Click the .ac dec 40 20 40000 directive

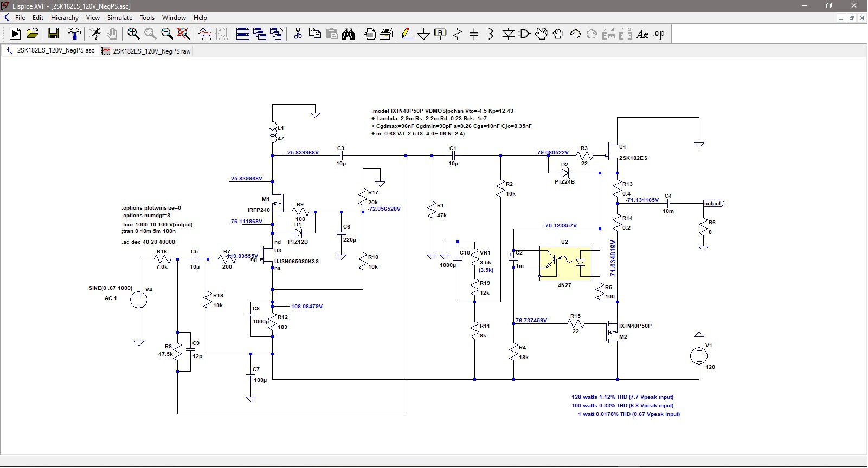pos(148,242)
